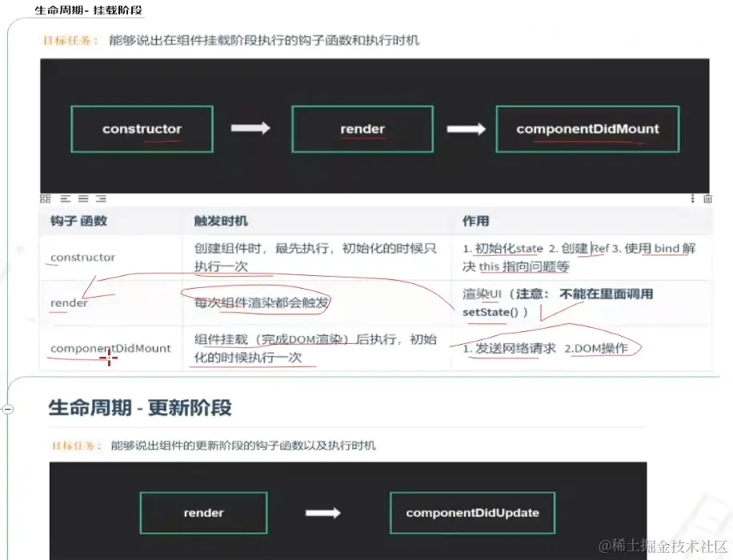Click the 生命周期 - 挂载阶段 heading

88,10
